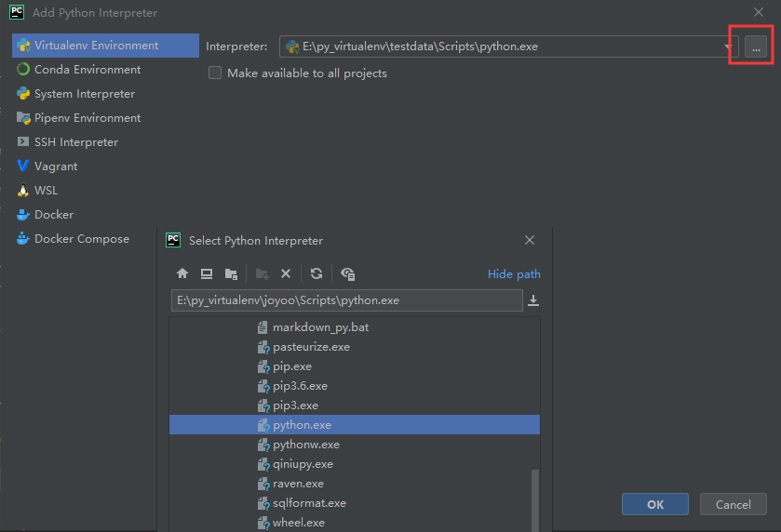Image resolution: width=781 pixels, height=532 pixels.
Task: Click OK button
Action: tap(655, 505)
